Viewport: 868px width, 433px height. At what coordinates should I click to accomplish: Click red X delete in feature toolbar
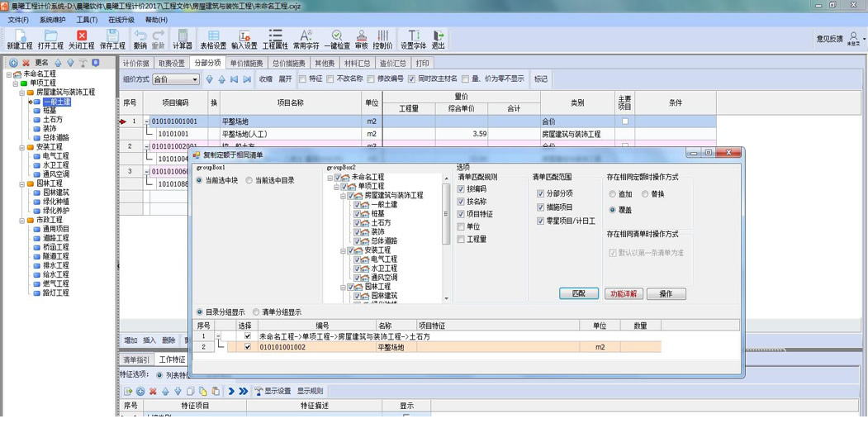click(153, 391)
